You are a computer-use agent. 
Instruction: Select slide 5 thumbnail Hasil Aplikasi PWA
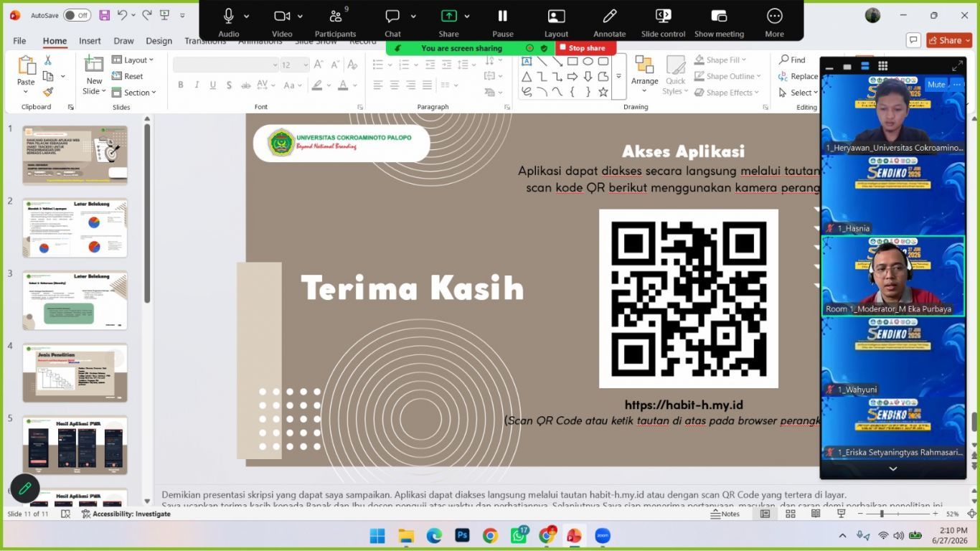[75, 445]
